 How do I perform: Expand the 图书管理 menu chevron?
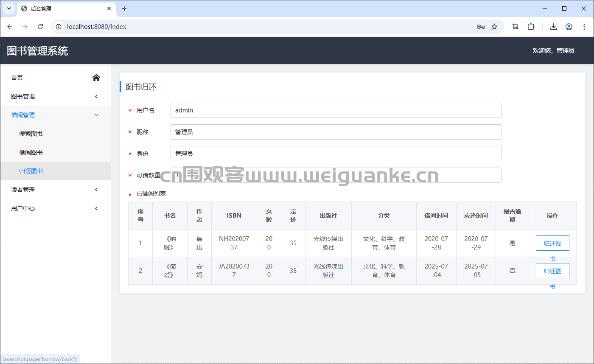pyautogui.click(x=96, y=96)
